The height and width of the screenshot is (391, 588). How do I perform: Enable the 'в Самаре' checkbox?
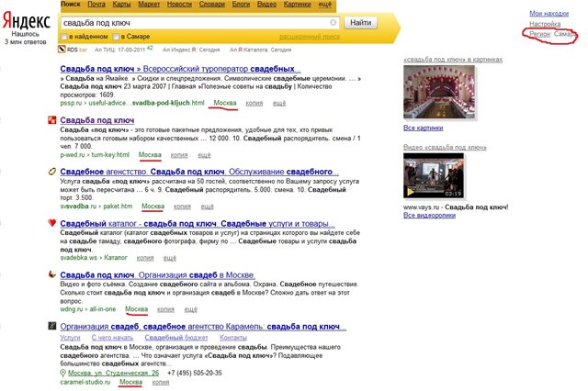[x=117, y=37]
